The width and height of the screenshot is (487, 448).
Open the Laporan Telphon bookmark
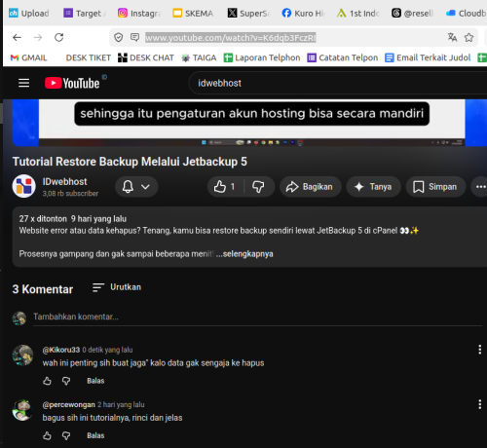[262, 57]
